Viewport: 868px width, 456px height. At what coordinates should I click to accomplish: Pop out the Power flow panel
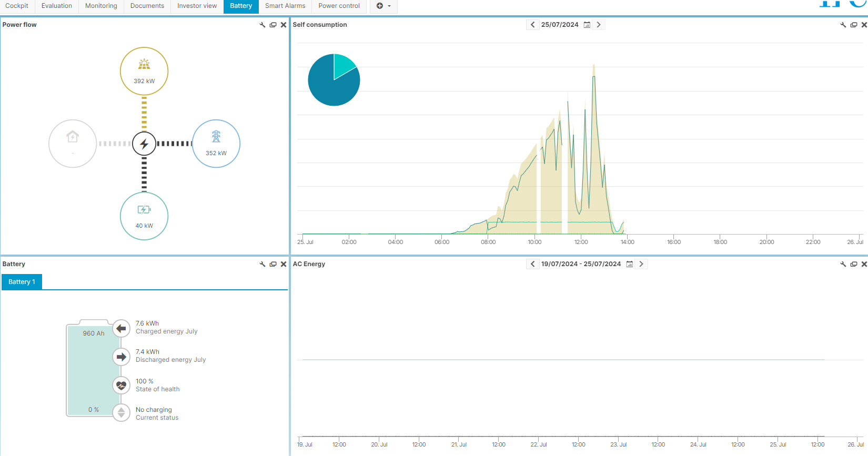(x=273, y=25)
